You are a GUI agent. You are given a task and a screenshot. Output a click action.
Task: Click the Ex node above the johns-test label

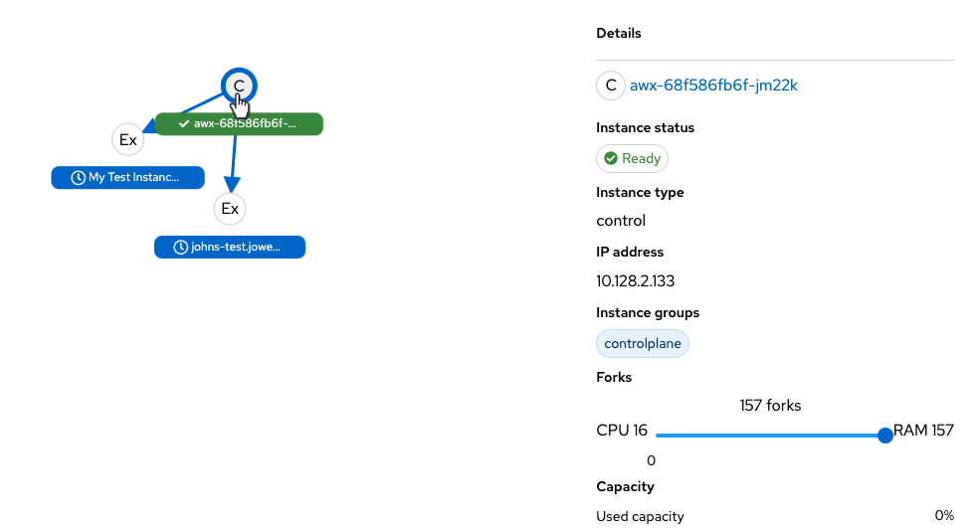230,209
